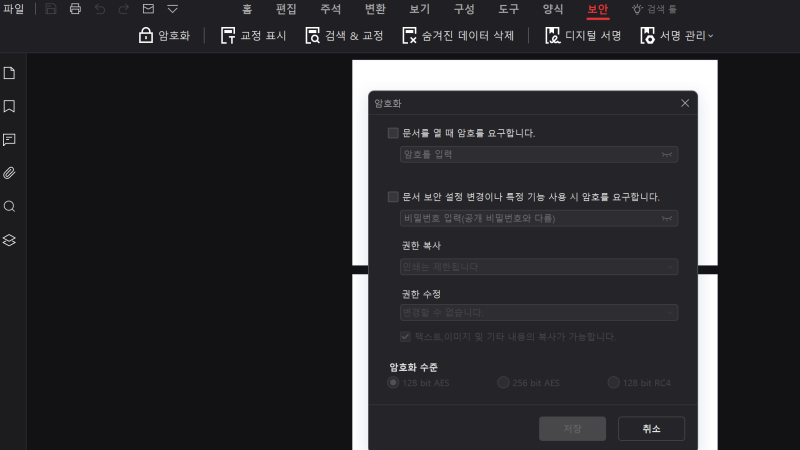Image resolution: width=800 pixels, height=450 pixels.
Task: Click the 취소 button
Action: click(x=652, y=429)
